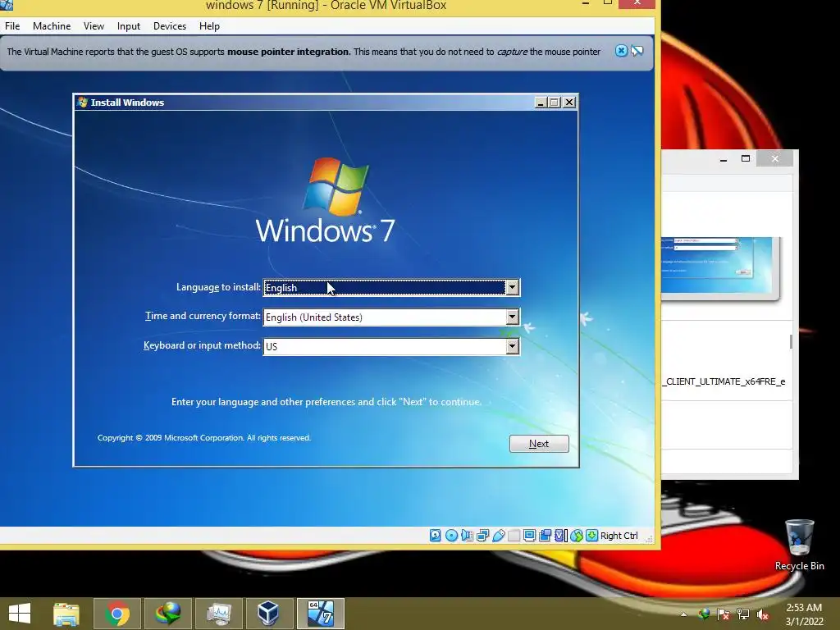The height and width of the screenshot is (630, 840).
Task: Click the Right Ctrl host key label
Action: (619, 536)
